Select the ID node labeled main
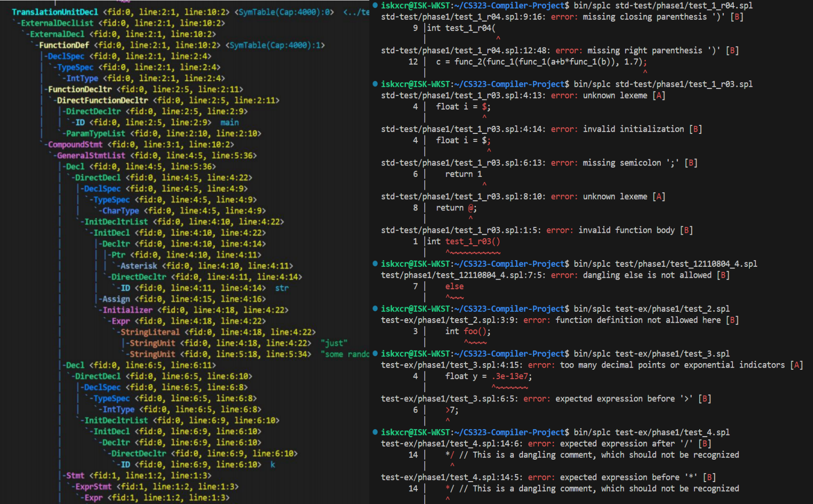The height and width of the screenshot is (504, 813). (x=80, y=122)
